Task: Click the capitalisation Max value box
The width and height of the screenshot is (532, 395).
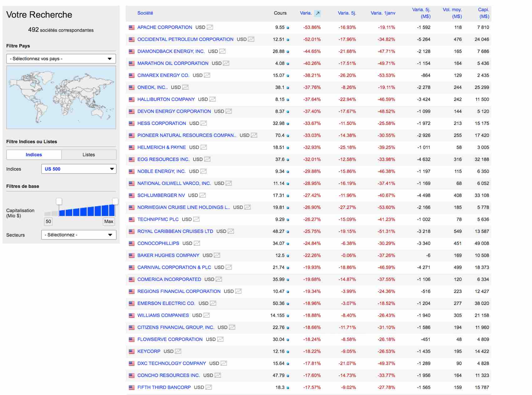Action: 109,221
